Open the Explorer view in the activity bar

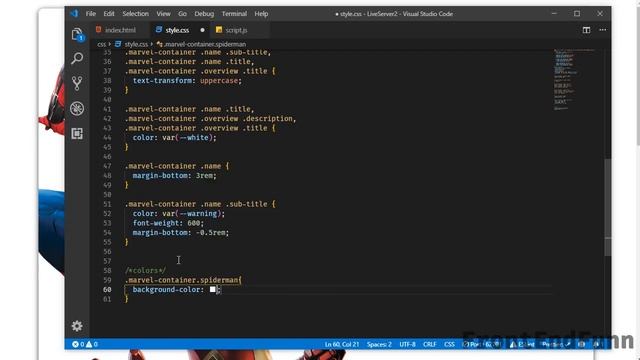[77, 35]
